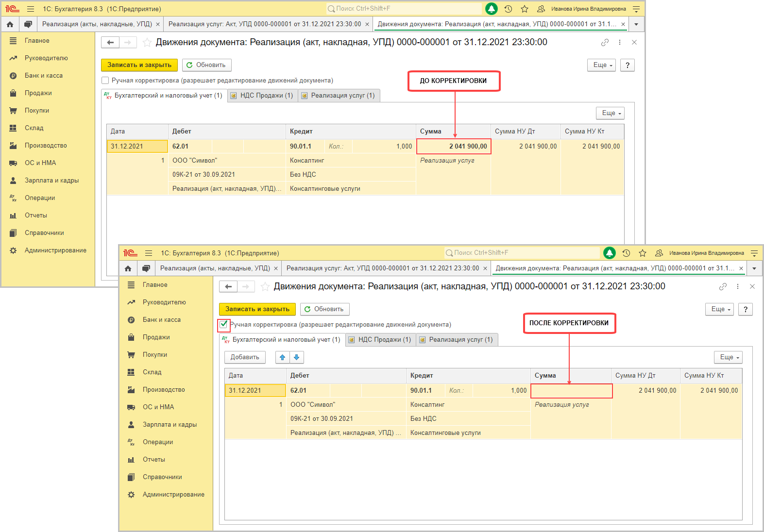
Task: Open Бухгалтерский и налоговый учет tab in back window
Action: (x=163, y=96)
